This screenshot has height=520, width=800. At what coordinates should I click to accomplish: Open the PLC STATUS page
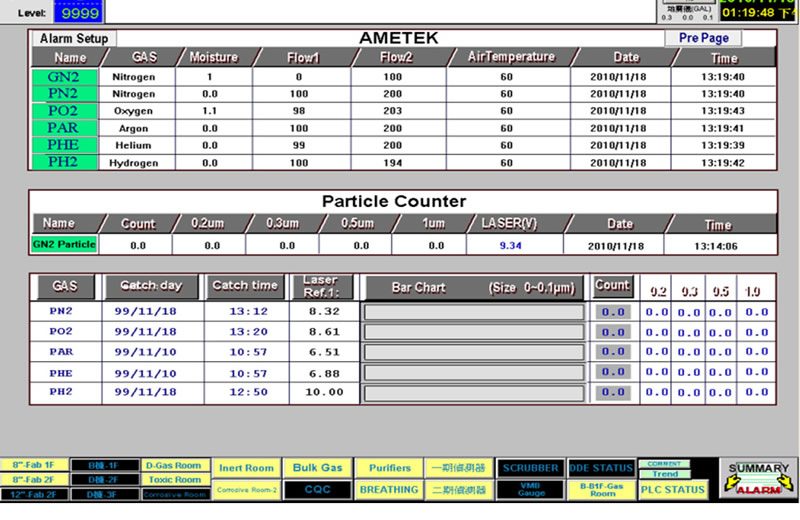(672, 489)
